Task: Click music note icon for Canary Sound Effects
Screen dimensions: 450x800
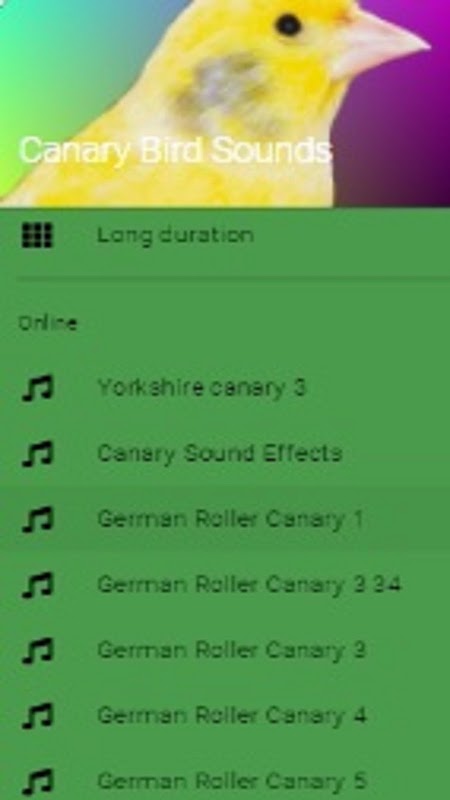Action: (37, 454)
